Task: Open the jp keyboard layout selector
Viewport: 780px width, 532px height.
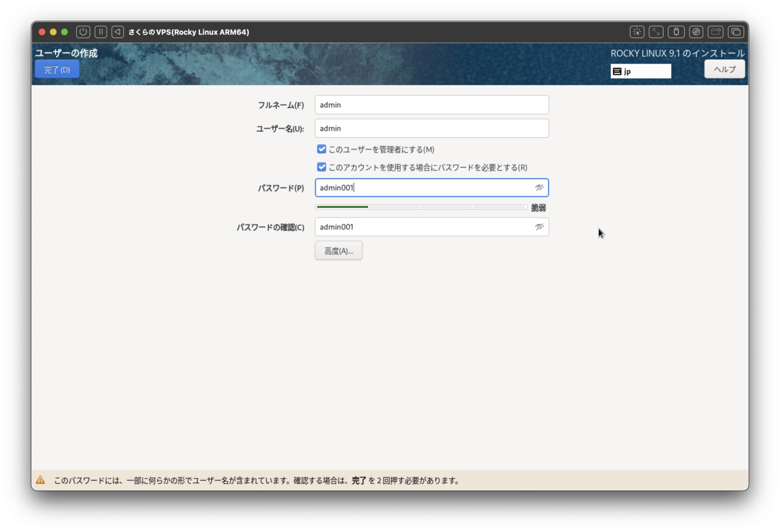Action: 640,71
